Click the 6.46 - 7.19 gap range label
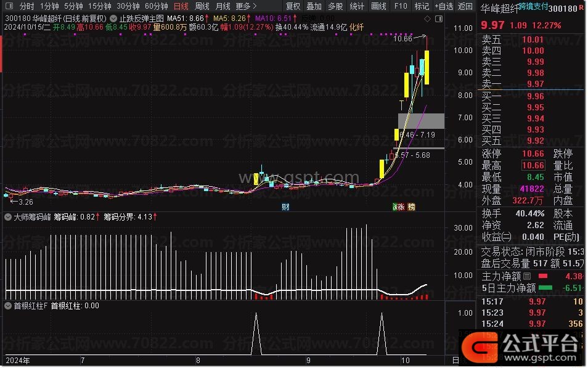The image size is (588, 368). 417,134
